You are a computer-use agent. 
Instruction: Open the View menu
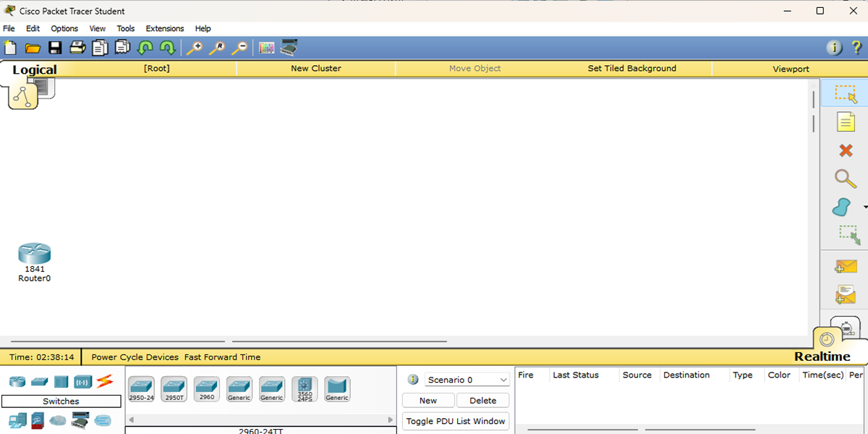click(98, 28)
